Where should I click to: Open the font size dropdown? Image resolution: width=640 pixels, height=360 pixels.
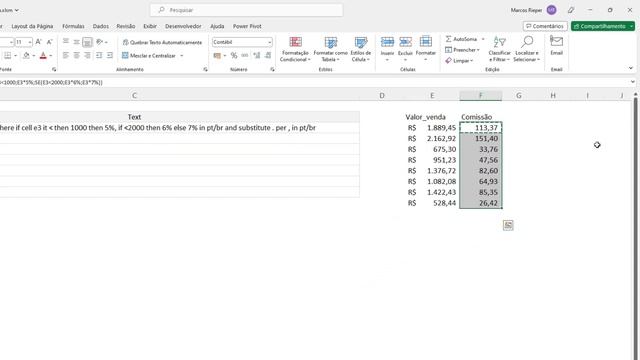(30, 42)
